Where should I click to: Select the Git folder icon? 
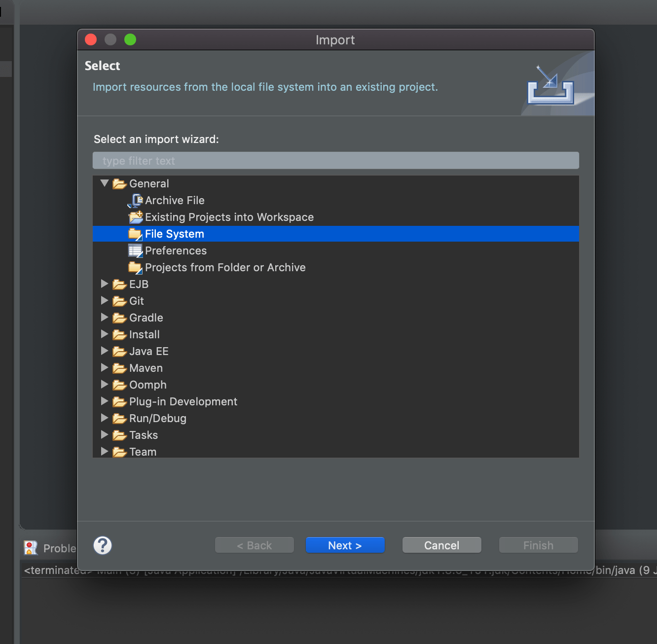(x=119, y=301)
